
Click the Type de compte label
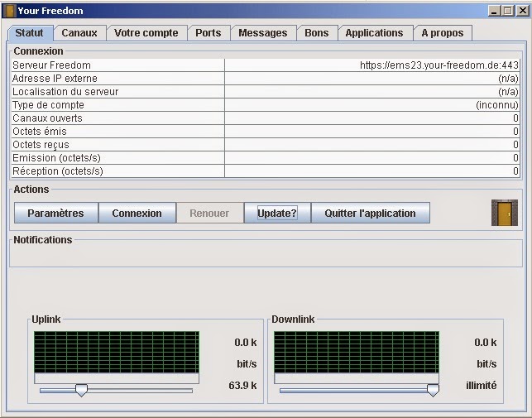point(48,105)
